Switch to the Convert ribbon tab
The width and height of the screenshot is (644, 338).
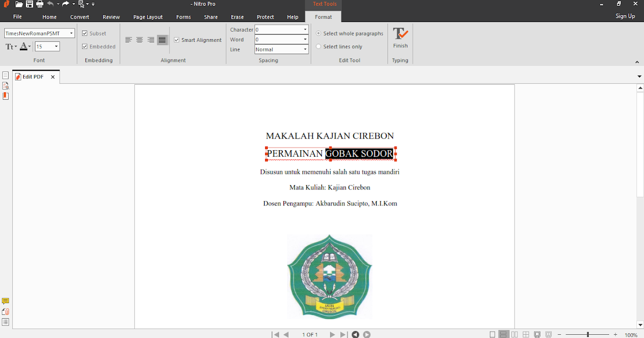pyautogui.click(x=80, y=17)
